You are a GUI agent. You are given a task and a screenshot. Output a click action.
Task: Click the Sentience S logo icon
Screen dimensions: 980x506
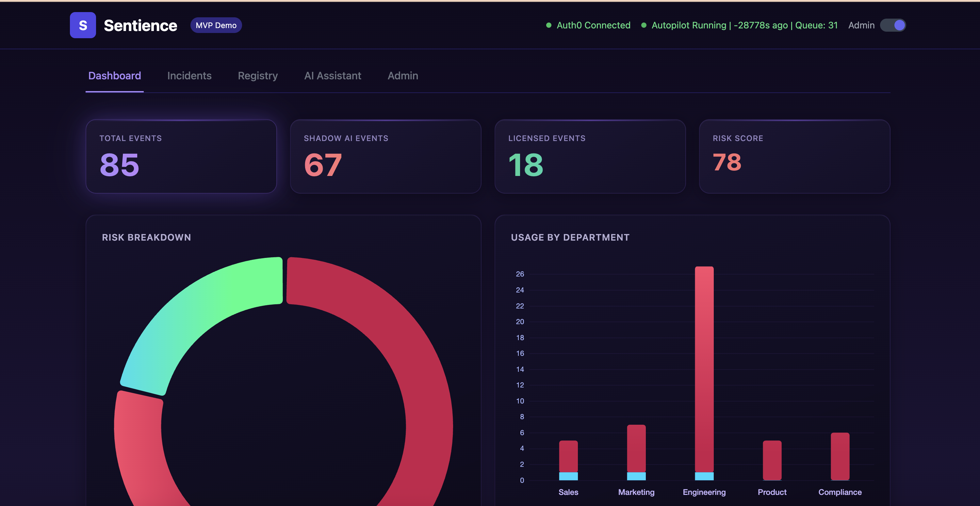tap(83, 25)
